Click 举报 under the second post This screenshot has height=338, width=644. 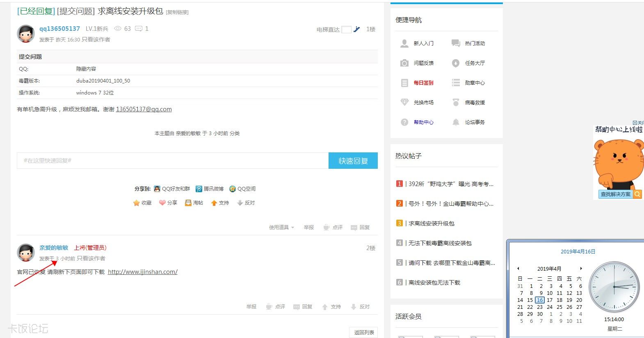(251, 307)
